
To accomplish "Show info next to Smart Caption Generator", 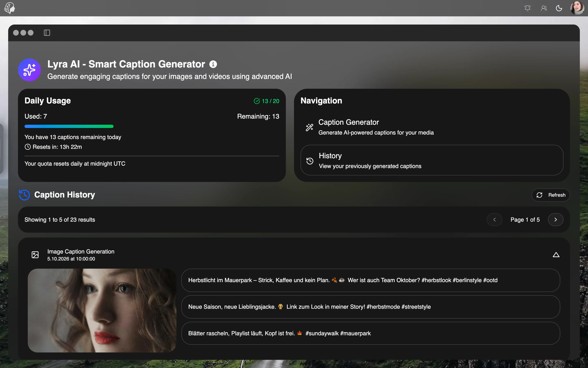I will pos(213,64).
